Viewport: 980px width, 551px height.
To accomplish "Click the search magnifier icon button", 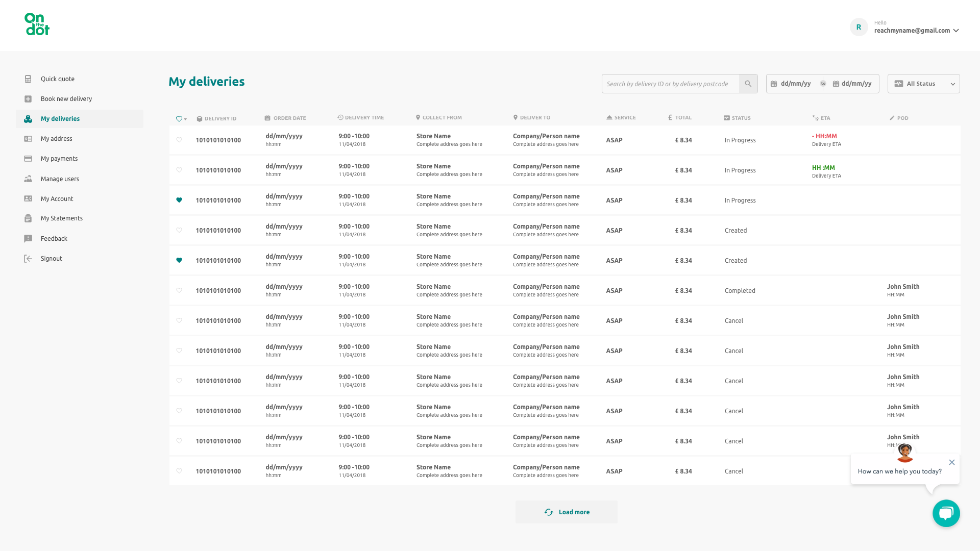I will [748, 84].
